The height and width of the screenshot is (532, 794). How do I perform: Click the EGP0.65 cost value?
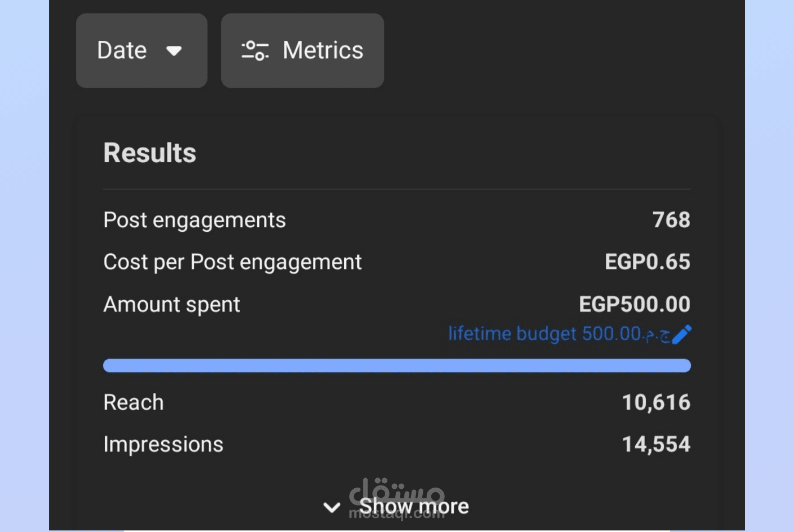647,262
